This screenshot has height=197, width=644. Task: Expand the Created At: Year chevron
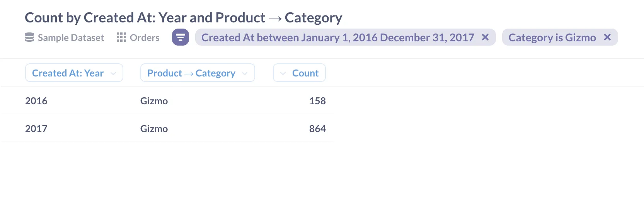pos(113,73)
